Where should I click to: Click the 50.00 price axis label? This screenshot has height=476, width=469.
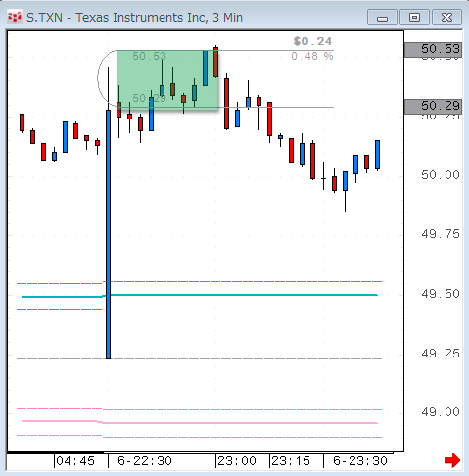tap(441, 175)
